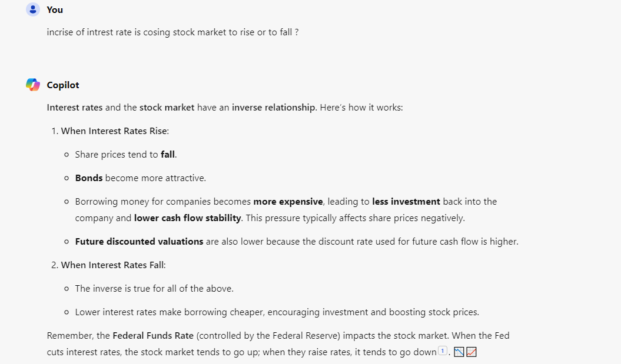621x364 pixels.
Task: Click the bold "Future discounted valuations" text
Action: 139,242
